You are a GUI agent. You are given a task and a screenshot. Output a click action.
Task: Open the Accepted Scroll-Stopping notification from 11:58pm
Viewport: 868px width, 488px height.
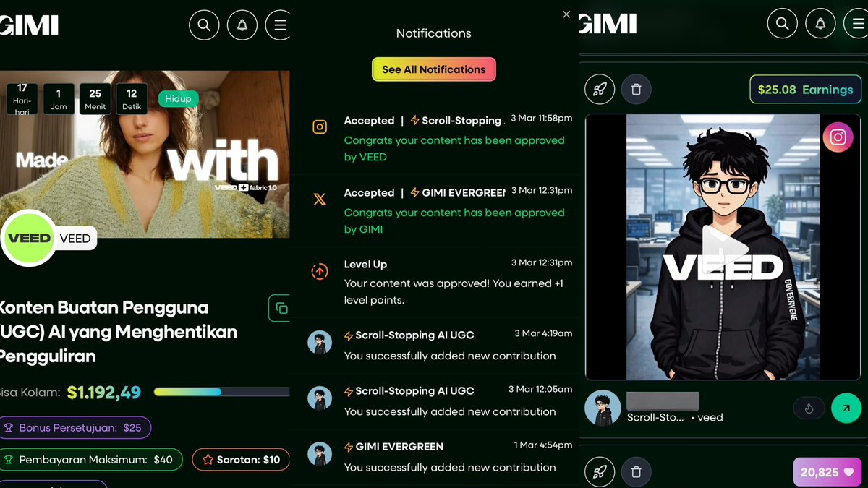tap(434, 139)
